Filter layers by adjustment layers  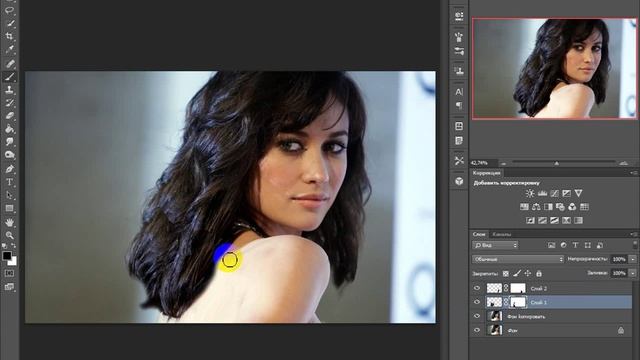564,245
